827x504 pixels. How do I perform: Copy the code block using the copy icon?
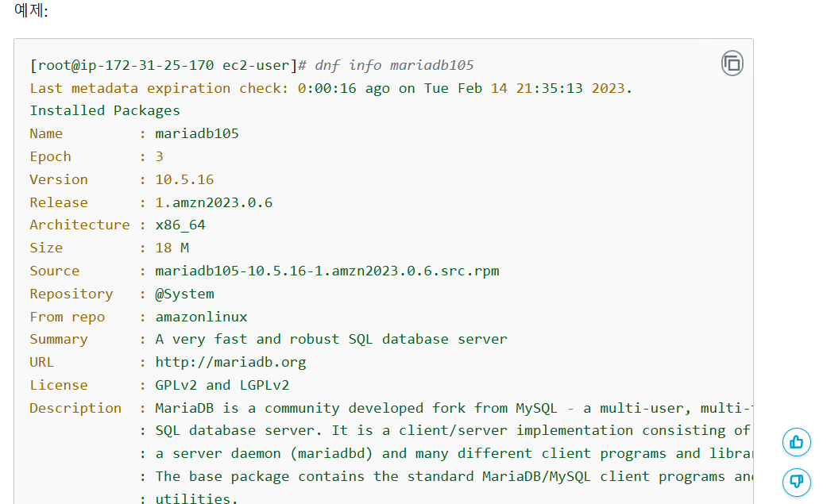tap(732, 63)
